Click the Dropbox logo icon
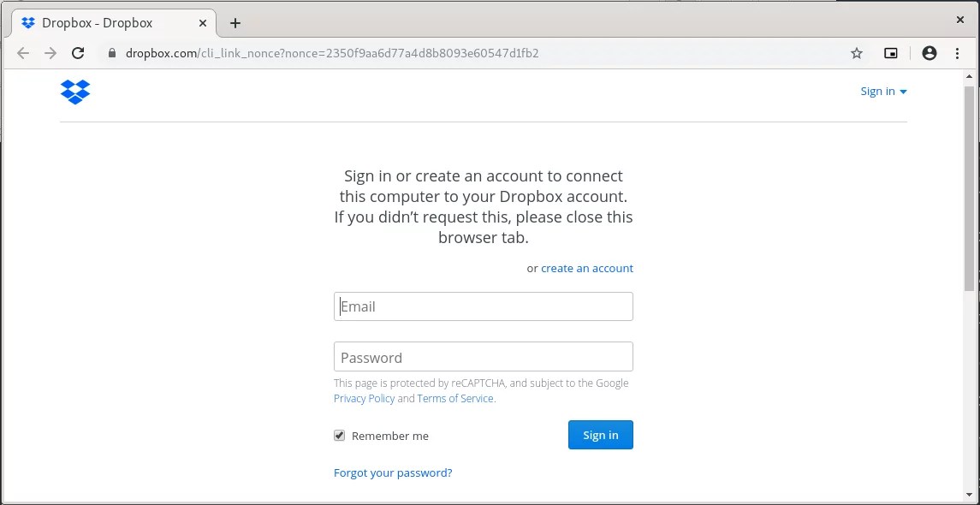 [75, 92]
